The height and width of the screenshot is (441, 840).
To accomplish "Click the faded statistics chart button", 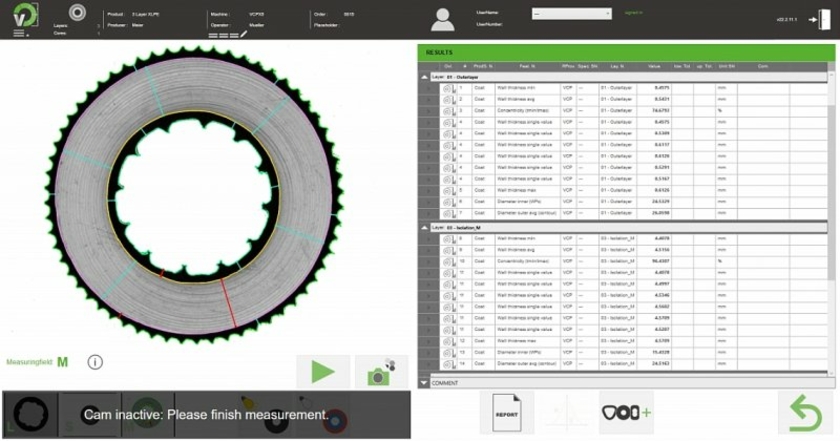I will (567, 412).
